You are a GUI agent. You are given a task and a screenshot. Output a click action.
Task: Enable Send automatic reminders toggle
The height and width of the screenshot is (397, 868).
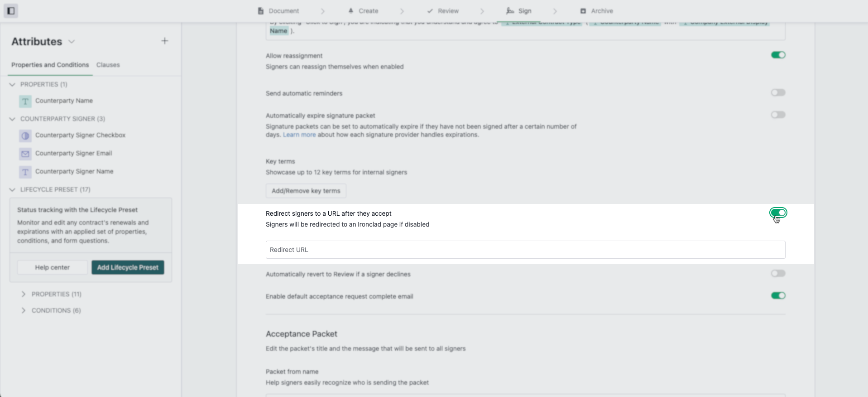click(x=778, y=92)
